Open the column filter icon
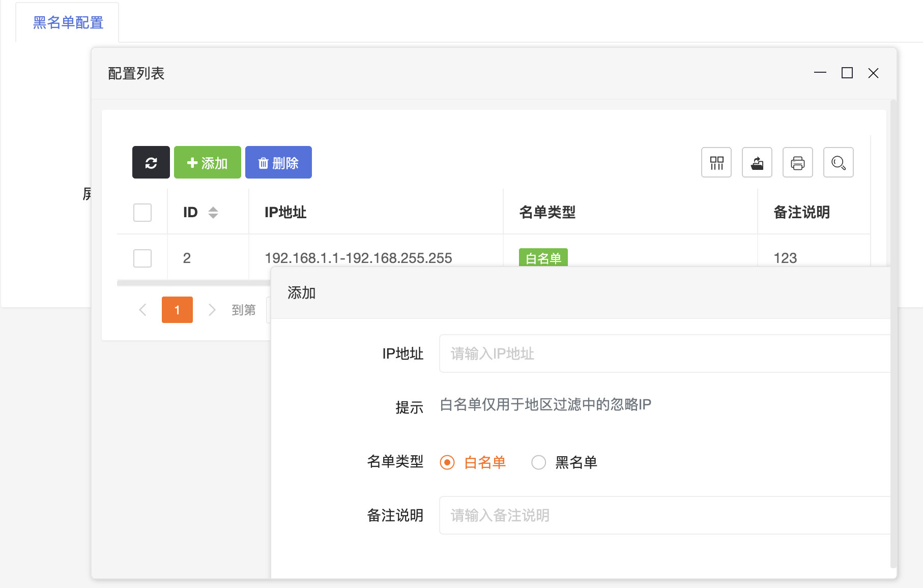923x588 pixels. click(x=716, y=163)
